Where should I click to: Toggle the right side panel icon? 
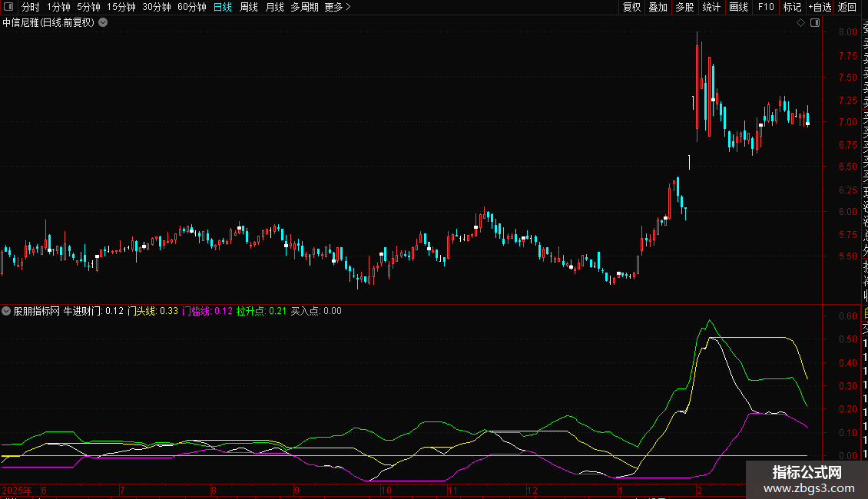point(814,23)
